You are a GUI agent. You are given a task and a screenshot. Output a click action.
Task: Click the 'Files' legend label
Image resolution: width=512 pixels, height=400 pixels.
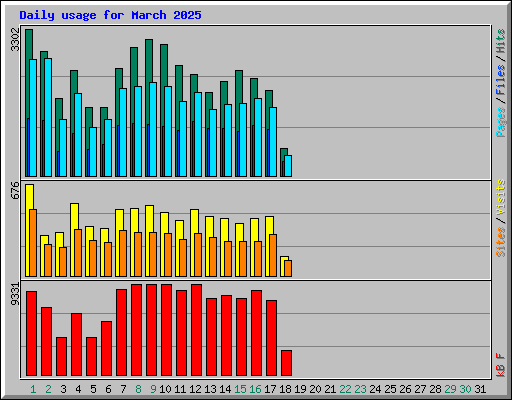(x=501, y=80)
